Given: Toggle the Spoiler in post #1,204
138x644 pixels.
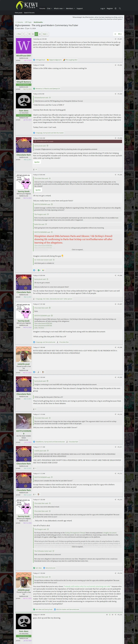Looking at the screenshot, I should point(37,162).
